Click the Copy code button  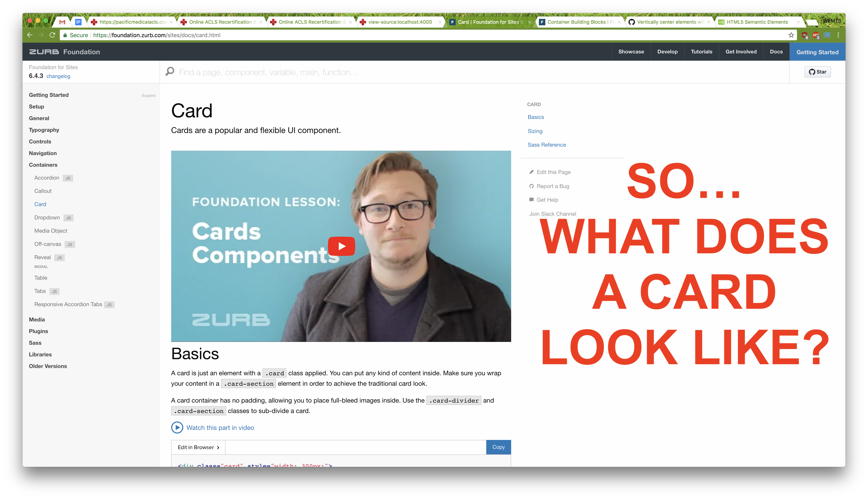(498, 447)
